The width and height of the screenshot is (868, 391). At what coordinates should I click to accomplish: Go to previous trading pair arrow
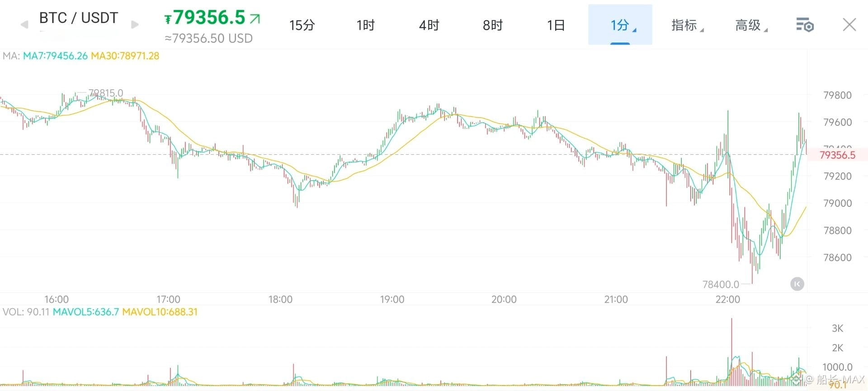[x=24, y=24]
